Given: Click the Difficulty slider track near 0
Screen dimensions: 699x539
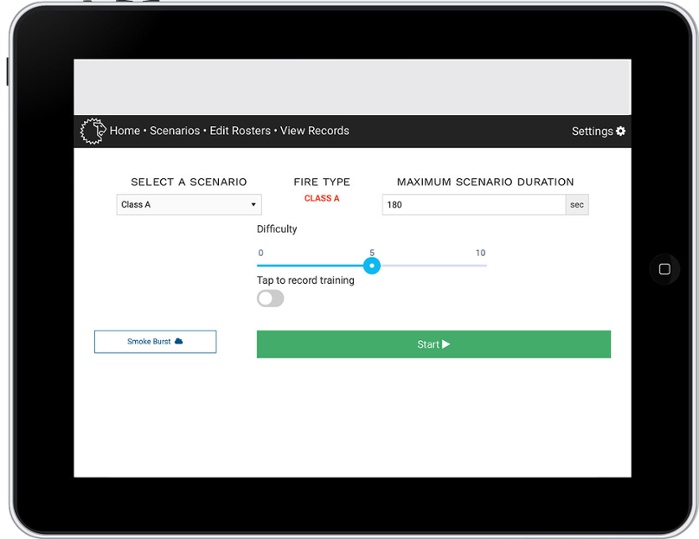Looking at the screenshot, I should 262,266.
